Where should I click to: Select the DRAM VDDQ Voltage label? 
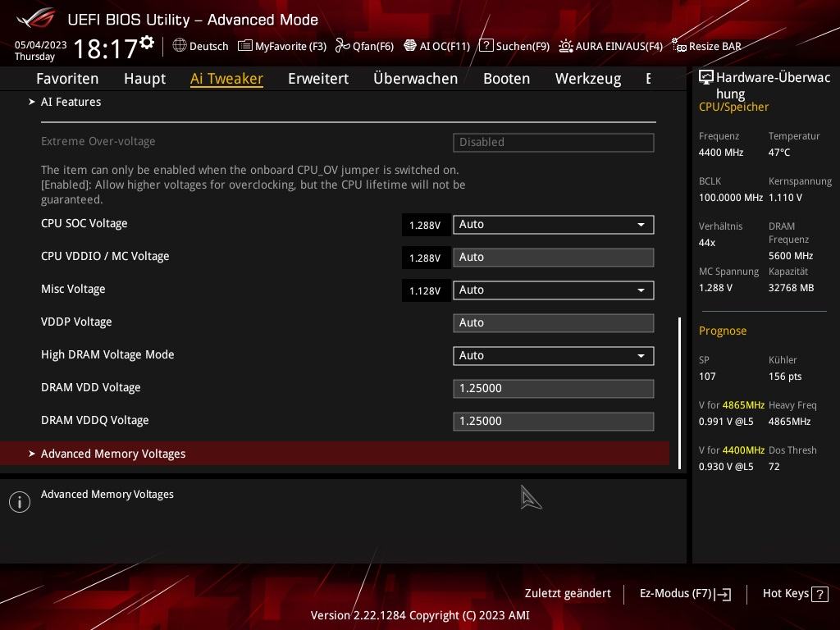pyautogui.click(x=95, y=420)
